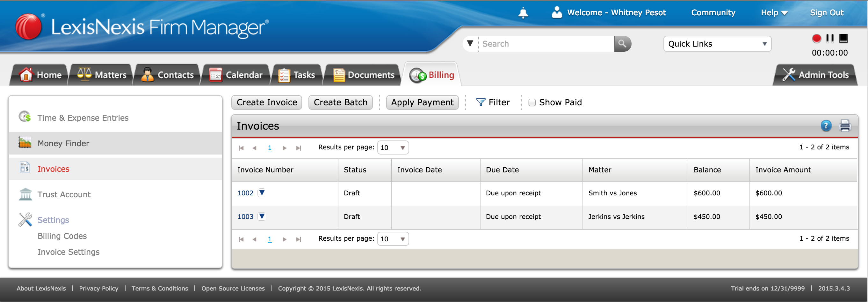Click the notification bell icon

click(523, 13)
